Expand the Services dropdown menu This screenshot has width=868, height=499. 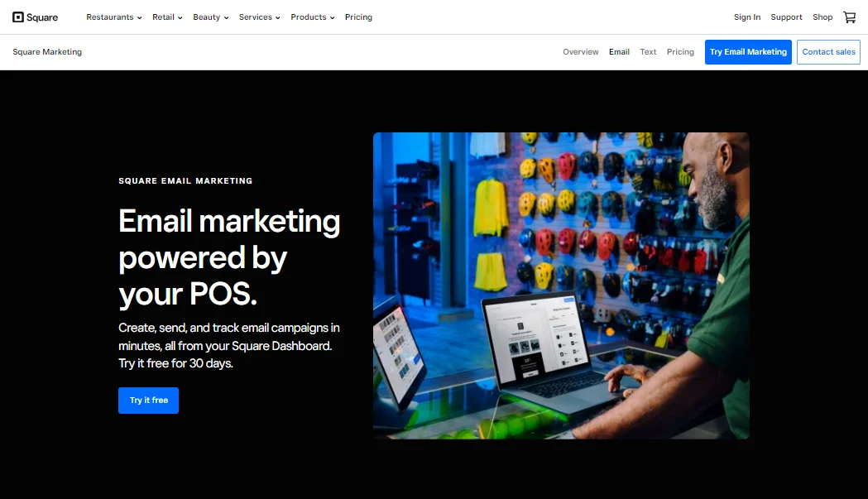click(x=260, y=17)
